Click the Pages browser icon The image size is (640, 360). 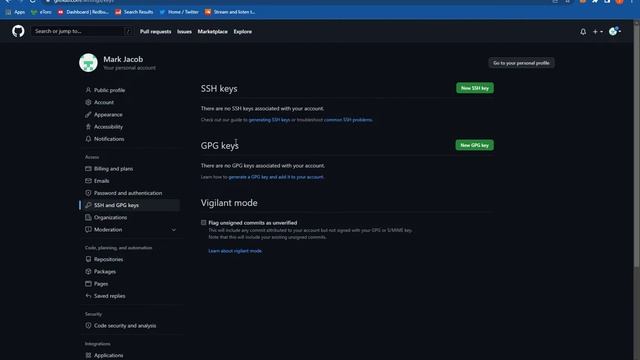coord(88,284)
